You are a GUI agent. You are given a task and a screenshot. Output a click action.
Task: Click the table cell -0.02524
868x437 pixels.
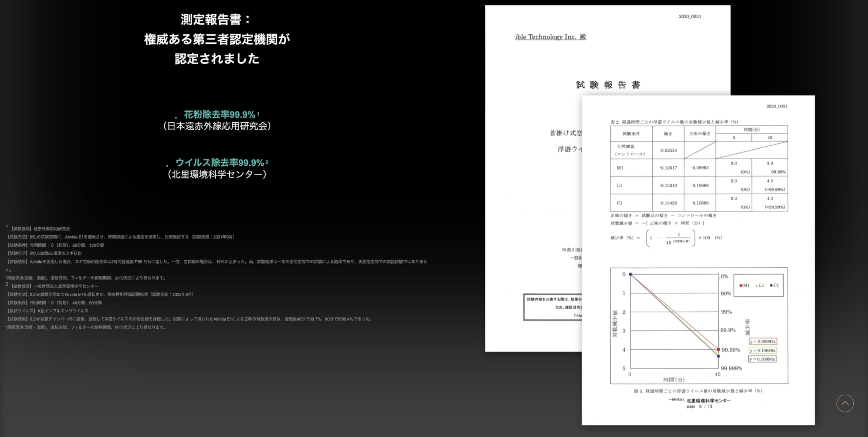(x=668, y=150)
